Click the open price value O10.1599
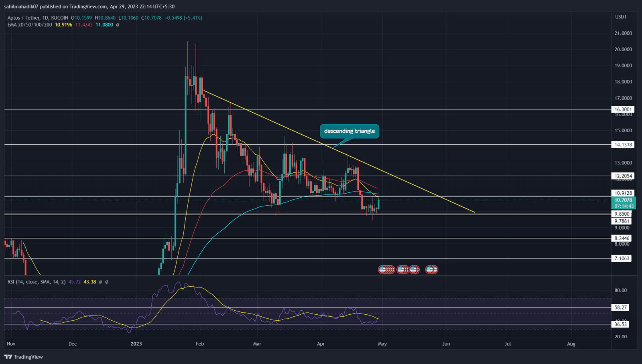Image resolution: width=642 pixels, height=364 pixels. tap(81, 18)
